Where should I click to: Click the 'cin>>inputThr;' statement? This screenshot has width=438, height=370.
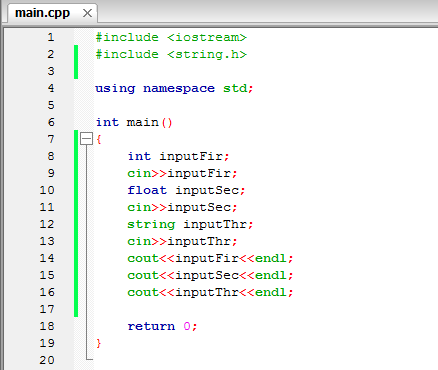[182, 241]
